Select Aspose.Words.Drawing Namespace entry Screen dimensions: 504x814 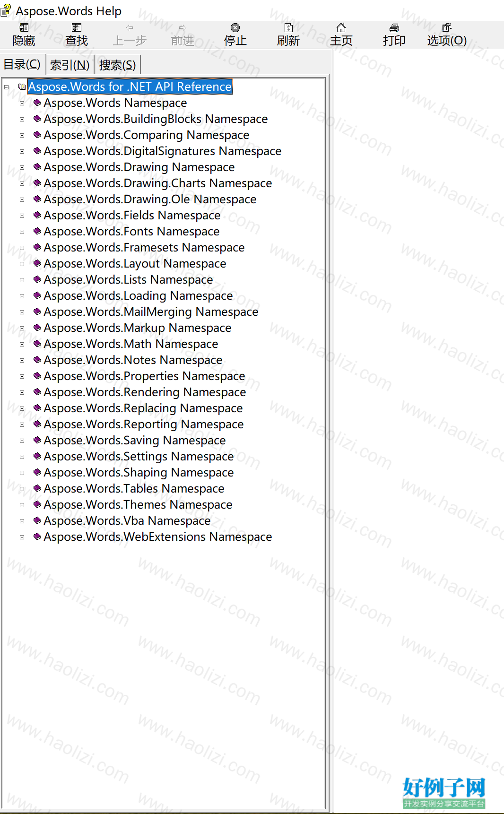(x=139, y=167)
